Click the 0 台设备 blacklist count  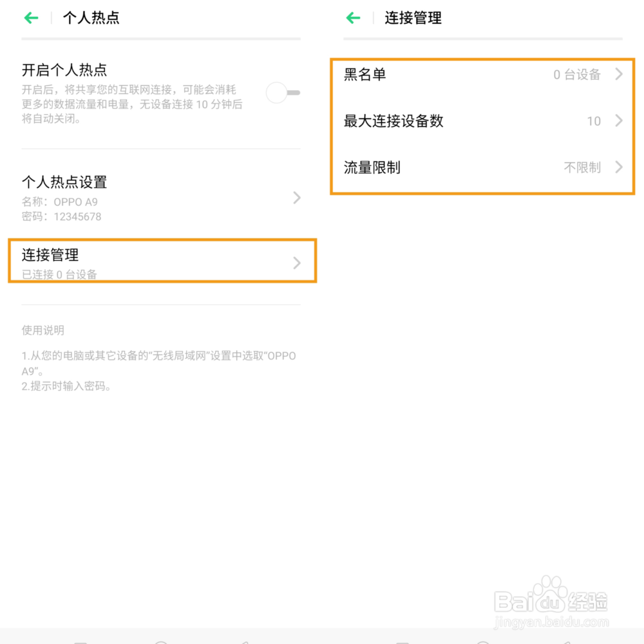tap(577, 75)
